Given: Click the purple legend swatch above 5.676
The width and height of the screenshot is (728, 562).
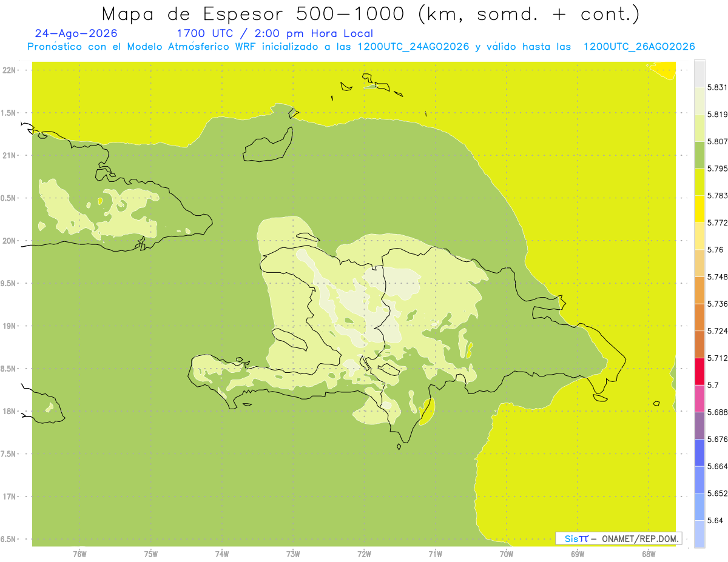Looking at the screenshot, I should click(700, 425).
